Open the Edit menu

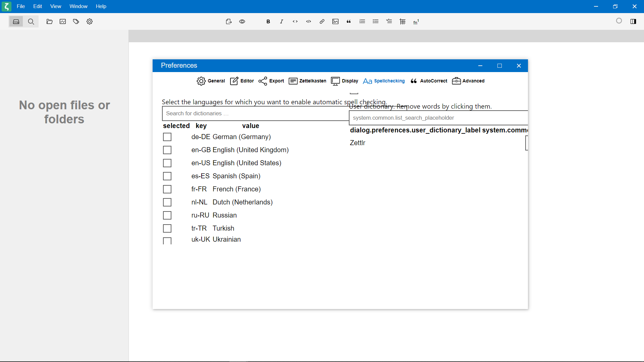38,6
